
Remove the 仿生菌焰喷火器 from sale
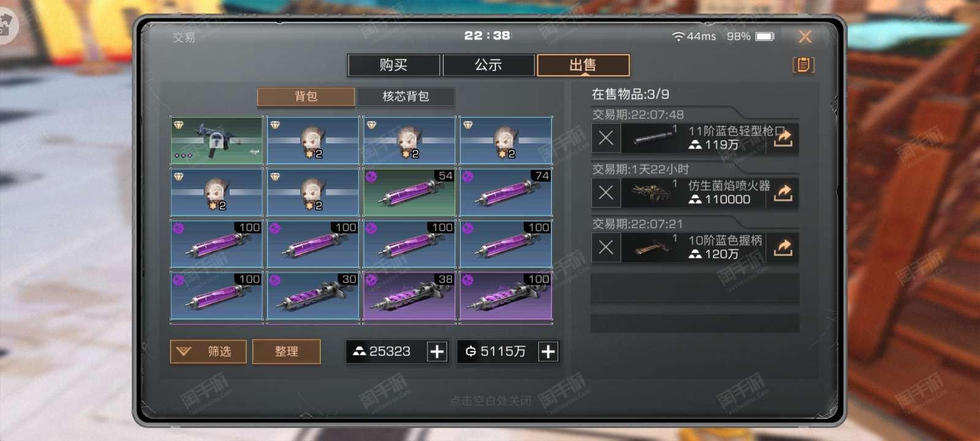coord(606,193)
